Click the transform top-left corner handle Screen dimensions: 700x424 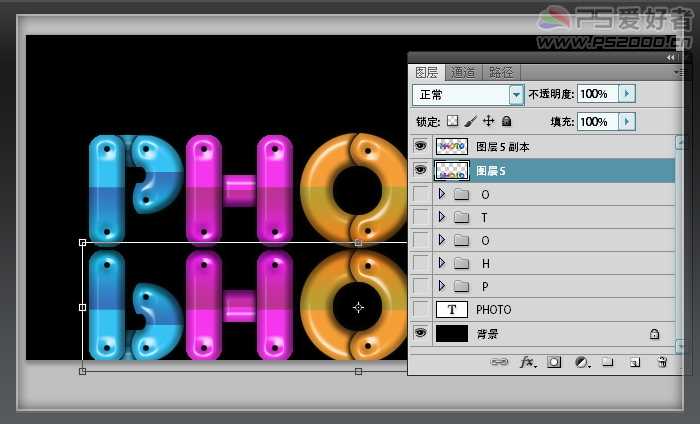coord(83,242)
